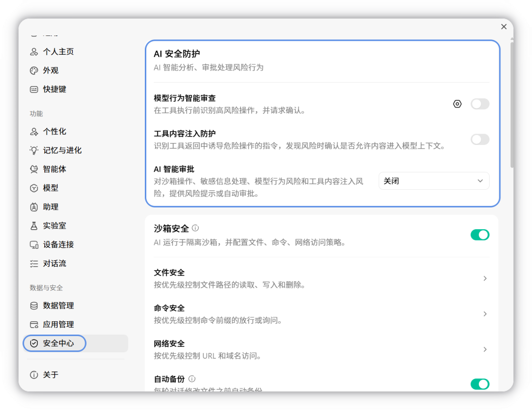The width and height of the screenshot is (532, 410).
Task: Select the 应用管理 sidebar label
Action: click(x=58, y=325)
